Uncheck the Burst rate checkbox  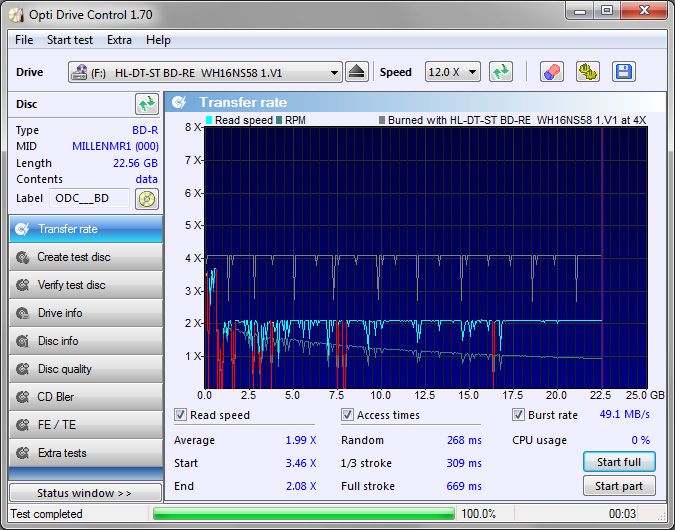click(519, 415)
